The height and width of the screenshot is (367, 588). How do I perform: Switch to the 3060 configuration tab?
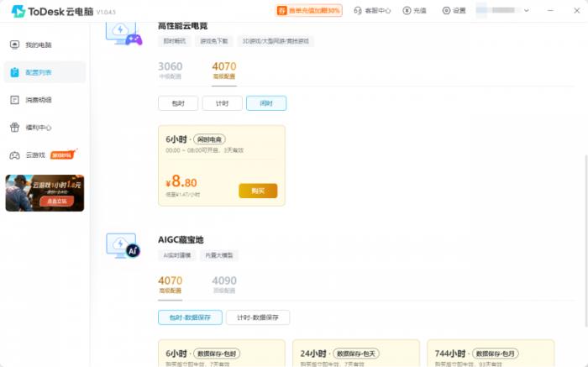pos(171,70)
